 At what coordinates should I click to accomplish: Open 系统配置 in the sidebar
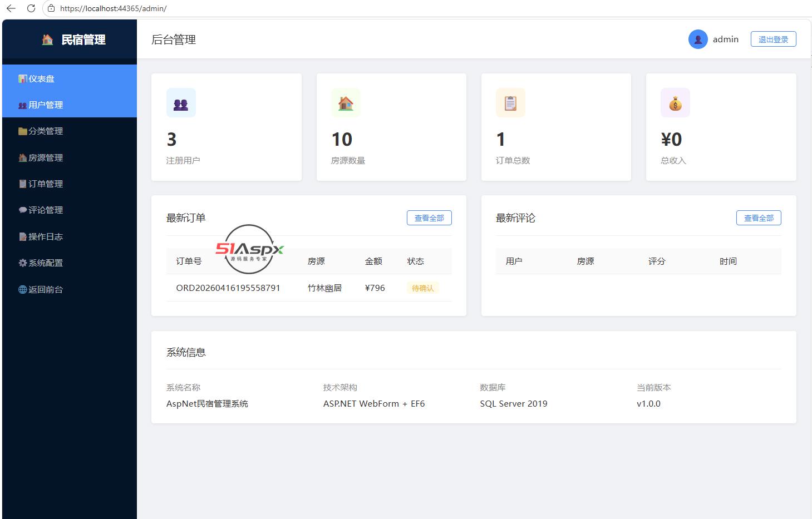tap(70, 263)
